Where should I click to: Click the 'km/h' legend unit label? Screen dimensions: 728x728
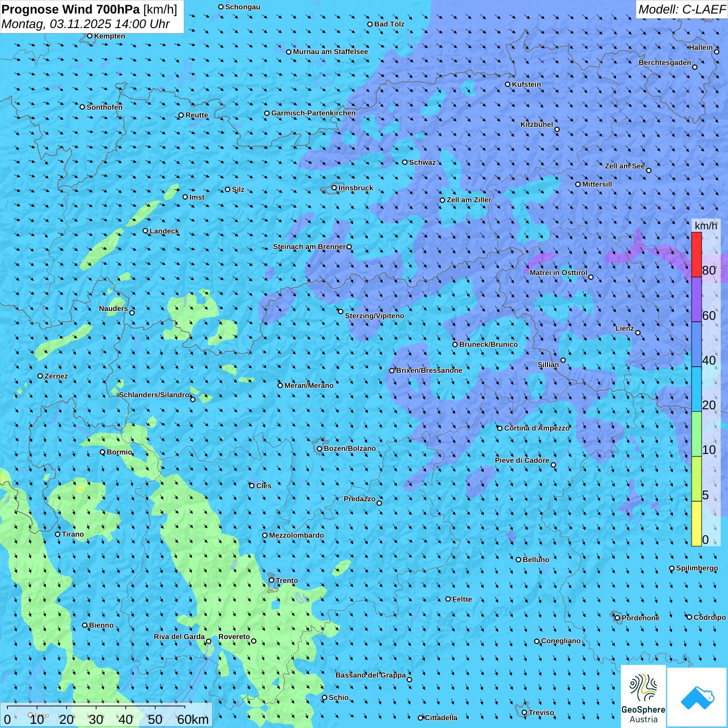click(x=706, y=226)
